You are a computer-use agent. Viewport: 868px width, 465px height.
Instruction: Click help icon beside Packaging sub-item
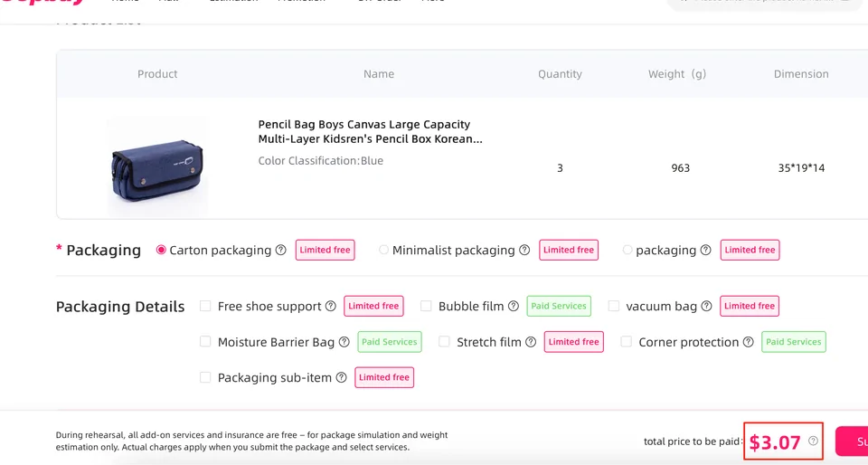coord(342,377)
